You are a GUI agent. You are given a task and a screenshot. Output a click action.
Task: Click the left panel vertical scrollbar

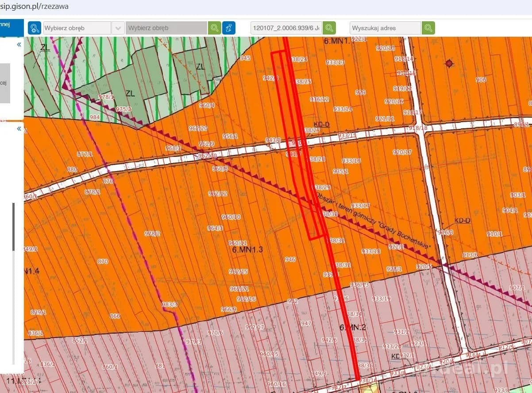(14, 227)
